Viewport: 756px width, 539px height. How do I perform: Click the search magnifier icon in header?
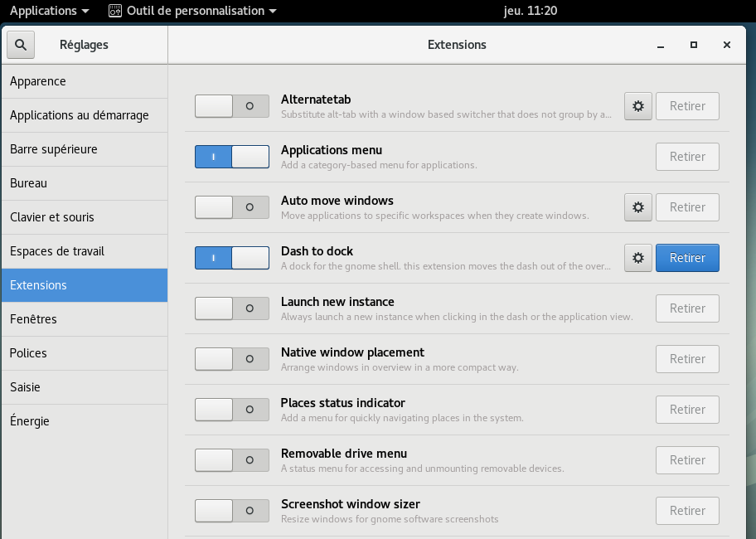(21, 45)
